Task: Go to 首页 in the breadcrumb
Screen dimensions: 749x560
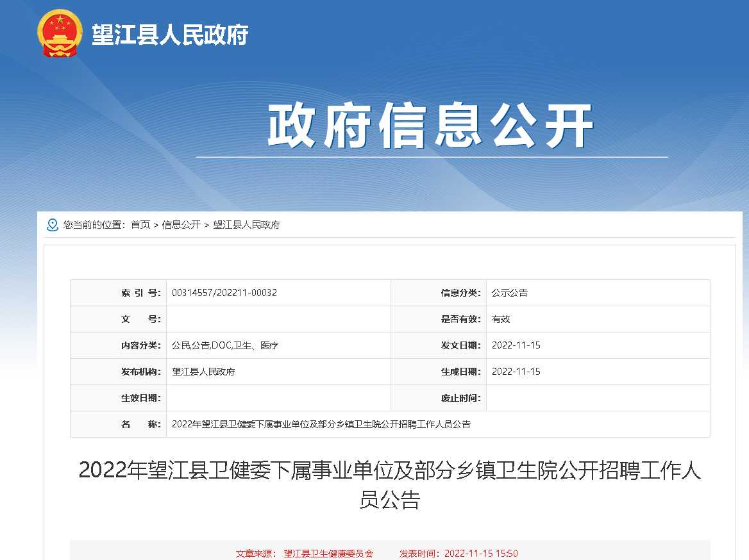Action: click(140, 225)
